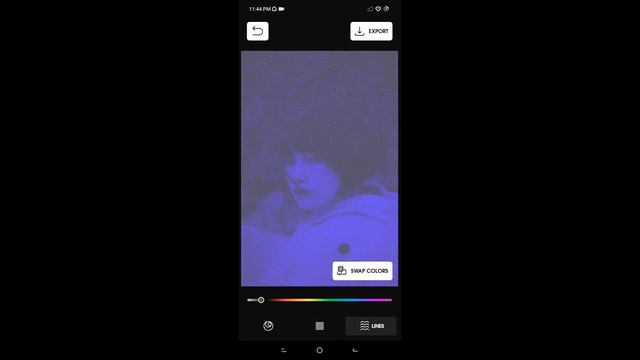Tap the undo back arrow button

pos(258,31)
